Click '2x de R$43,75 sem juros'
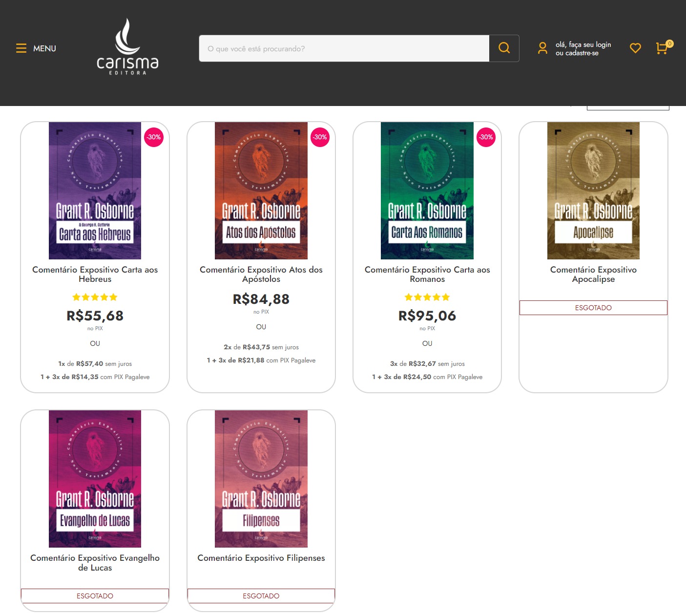Viewport: 686px width, 616px height. click(261, 347)
